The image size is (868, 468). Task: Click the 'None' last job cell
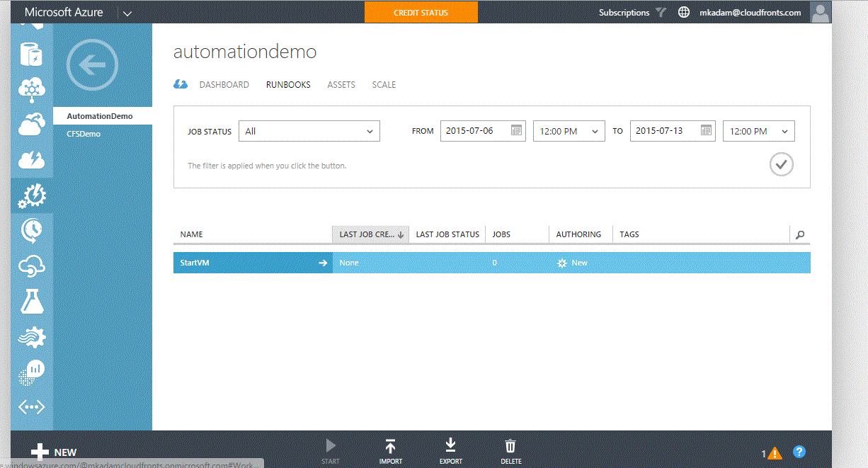(349, 263)
